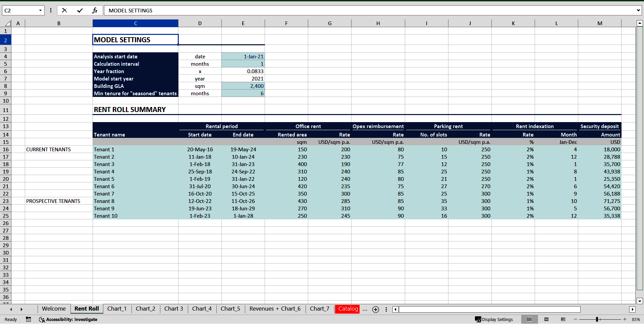Open the Chart 3 tab

[x=173, y=309]
